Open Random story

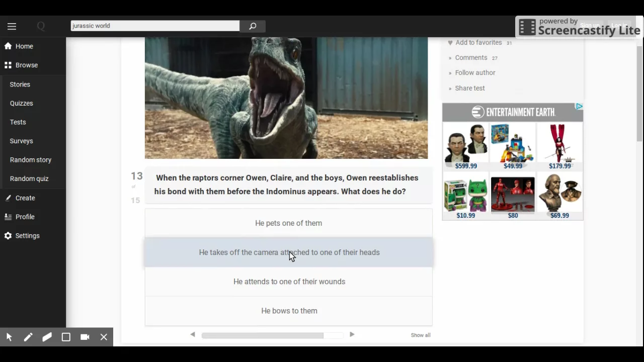coord(31,160)
